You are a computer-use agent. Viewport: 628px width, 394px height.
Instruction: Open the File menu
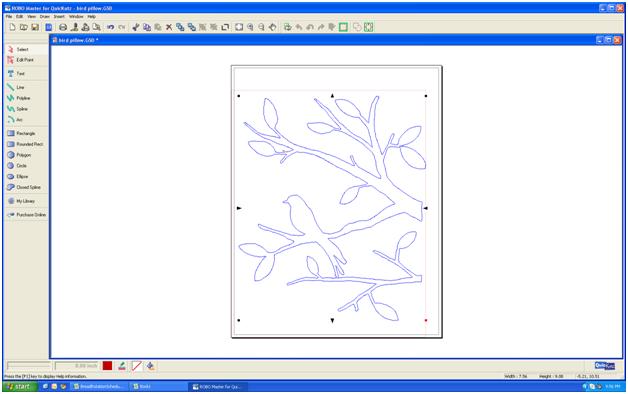point(9,17)
